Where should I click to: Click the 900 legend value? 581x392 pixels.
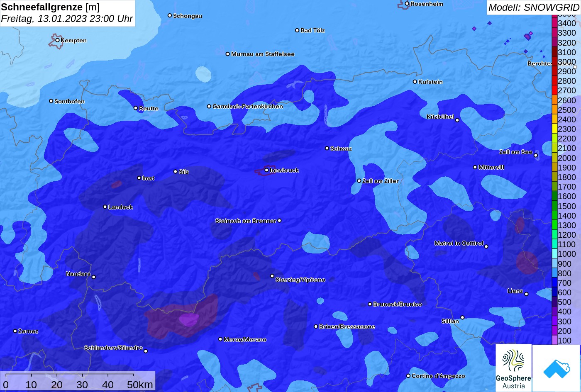coord(564,264)
